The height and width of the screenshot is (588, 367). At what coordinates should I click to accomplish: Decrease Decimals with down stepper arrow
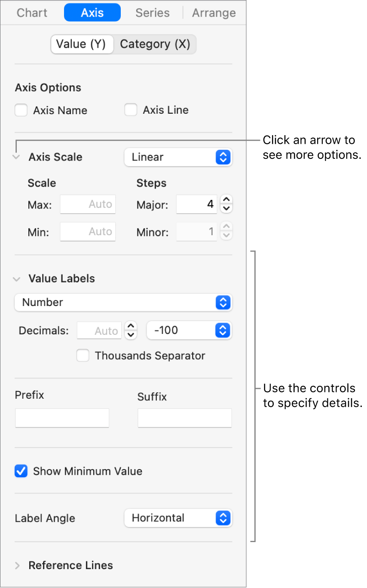[x=131, y=335]
